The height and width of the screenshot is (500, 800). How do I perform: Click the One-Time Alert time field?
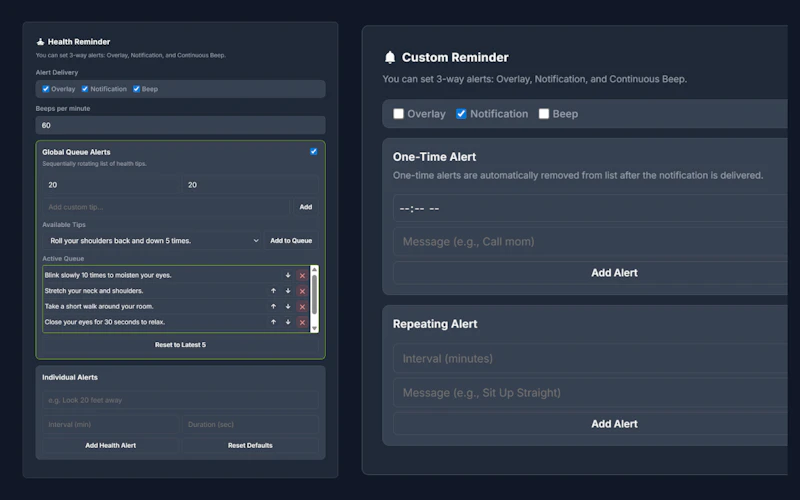[x=590, y=208]
